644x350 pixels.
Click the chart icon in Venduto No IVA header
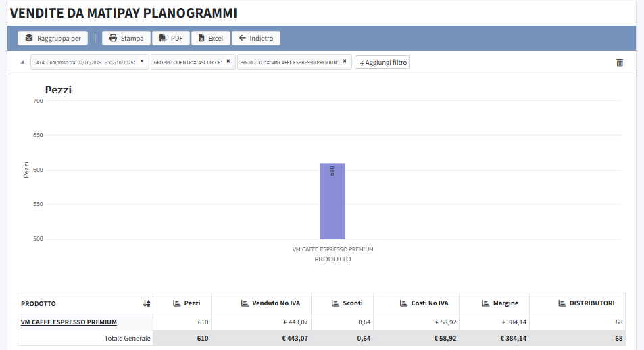click(245, 303)
